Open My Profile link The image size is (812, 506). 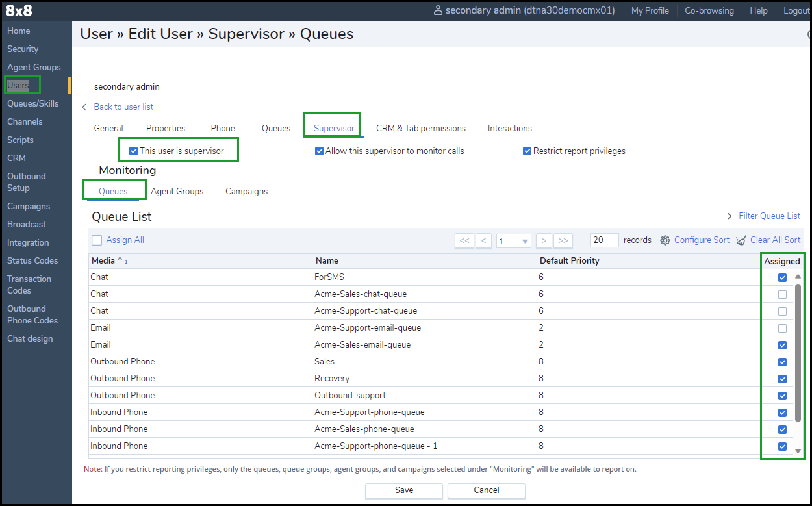pos(650,11)
